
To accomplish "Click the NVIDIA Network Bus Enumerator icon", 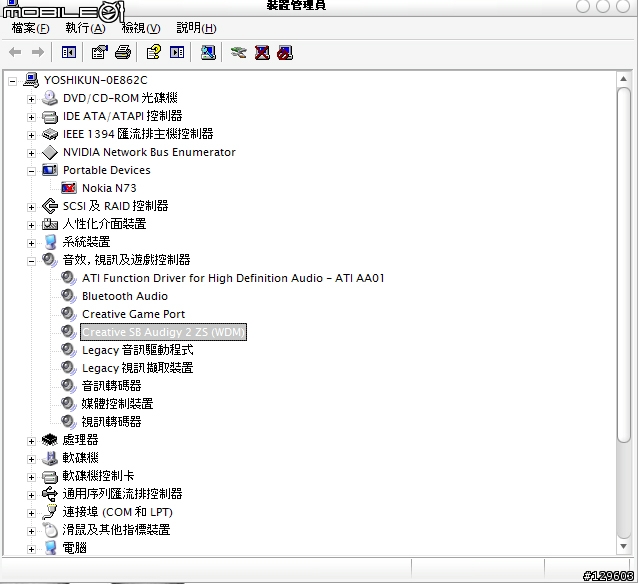I will coord(50,152).
